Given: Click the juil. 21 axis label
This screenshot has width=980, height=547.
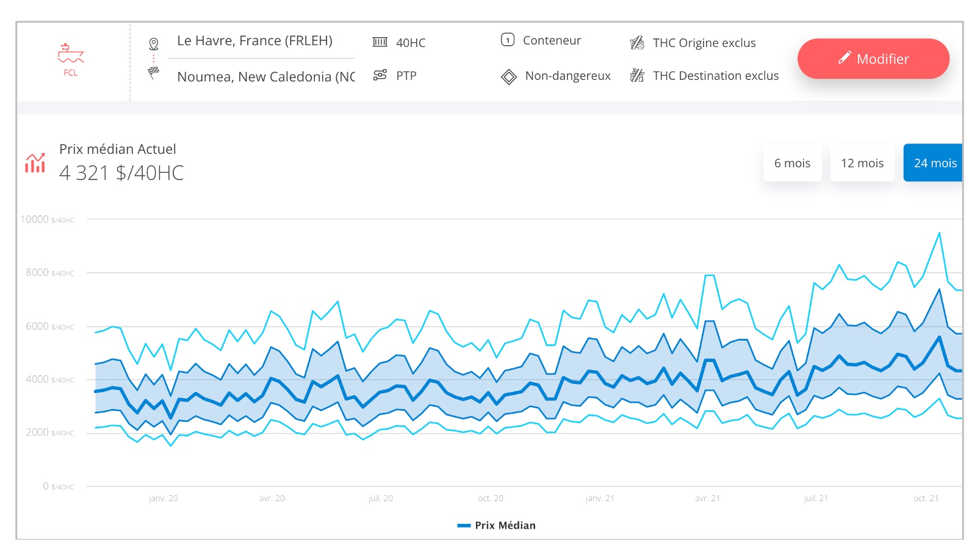Looking at the screenshot, I should pos(816,498).
